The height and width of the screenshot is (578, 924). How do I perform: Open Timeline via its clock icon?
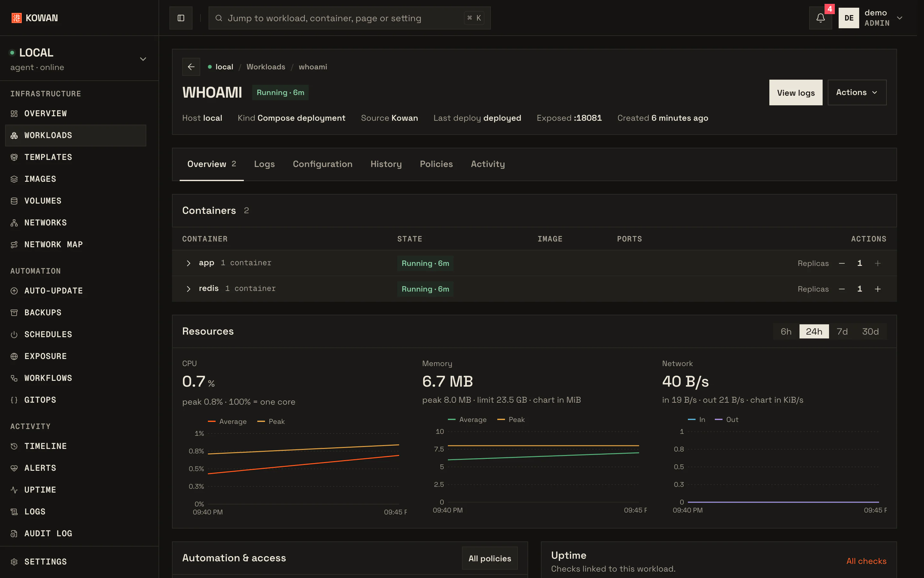click(14, 446)
